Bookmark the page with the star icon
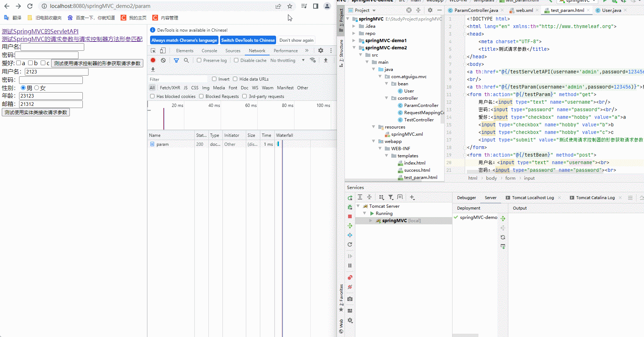 click(x=290, y=6)
